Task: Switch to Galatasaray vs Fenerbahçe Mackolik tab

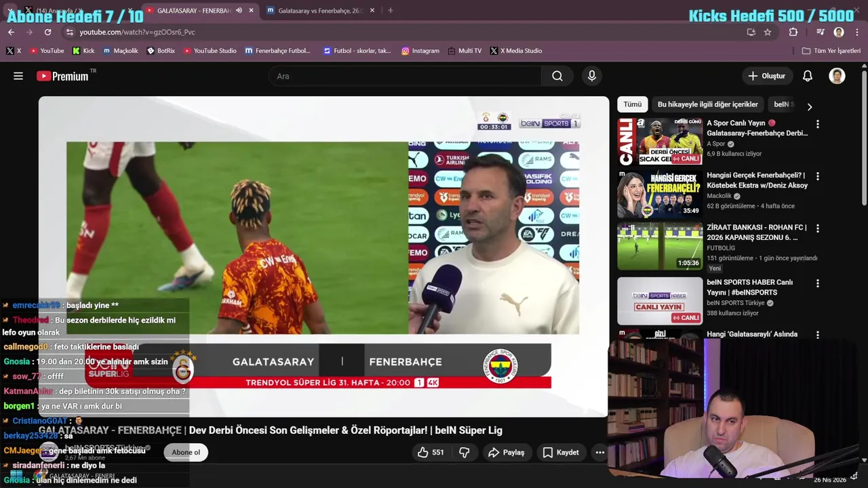Action: pyautogui.click(x=319, y=10)
